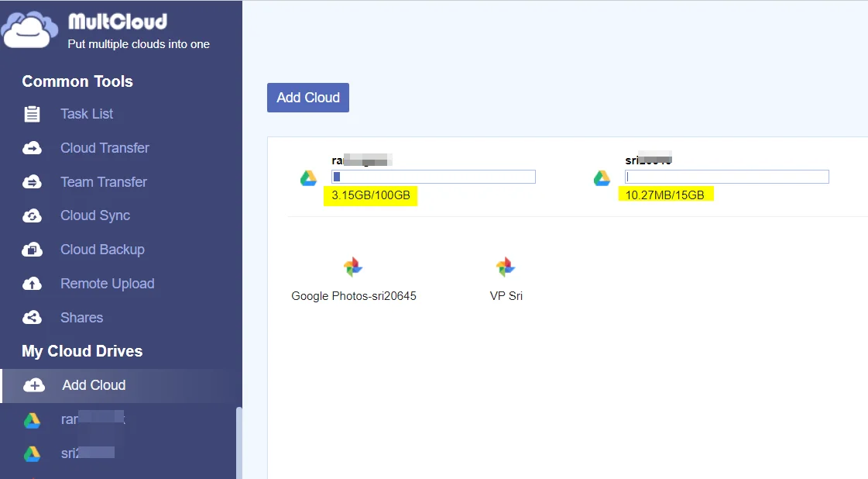868x479 pixels.
Task: Open the VP Sri drive label
Action: point(506,296)
